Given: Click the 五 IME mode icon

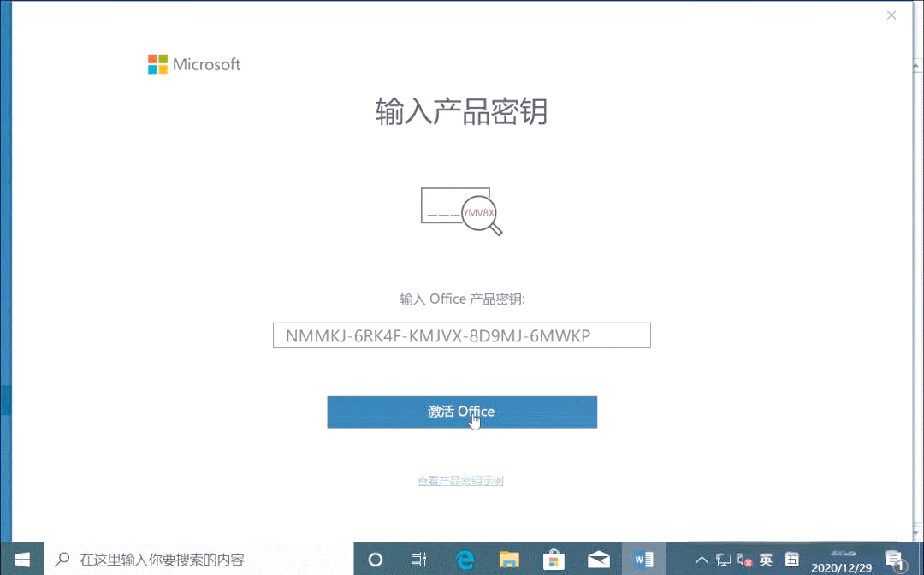Looking at the screenshot, I should tap(792, 559).
